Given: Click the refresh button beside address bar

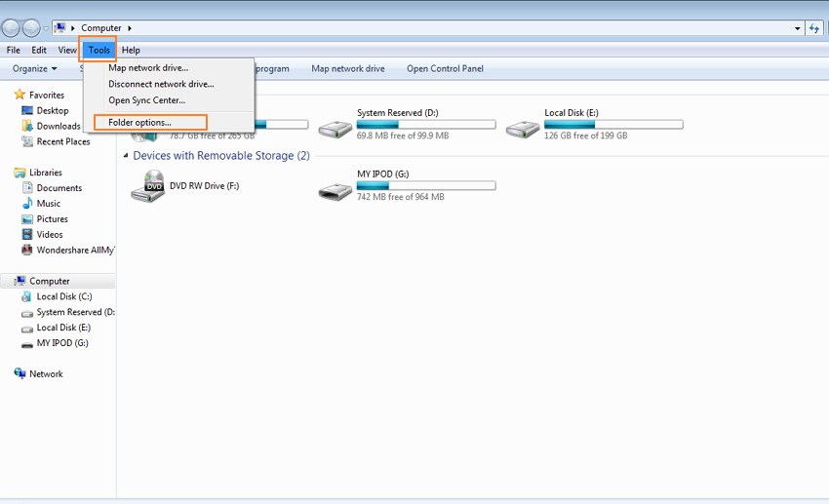Looking at the screenshot, I should pos(814,28).
